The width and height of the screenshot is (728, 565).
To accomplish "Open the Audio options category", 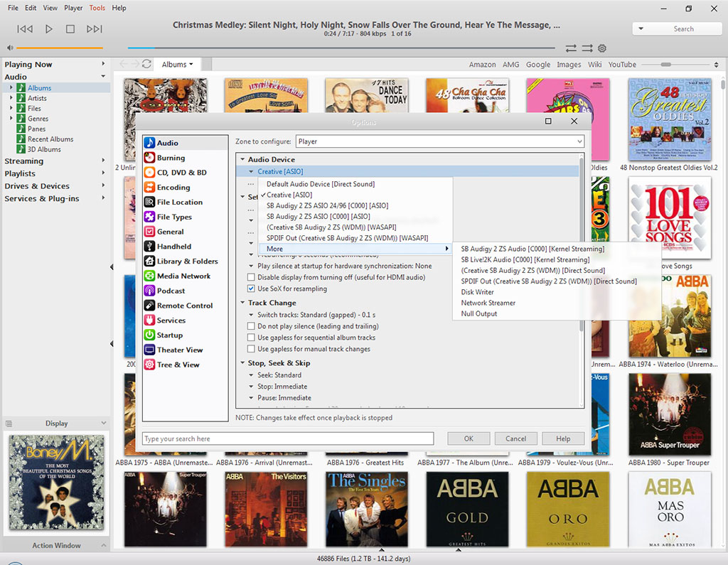I will [x=185, y=143].
